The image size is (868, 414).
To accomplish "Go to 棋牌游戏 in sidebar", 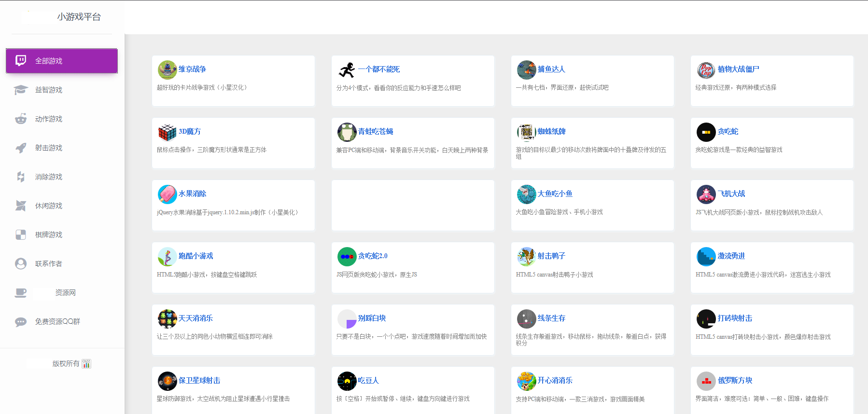I will pos(49,235).
